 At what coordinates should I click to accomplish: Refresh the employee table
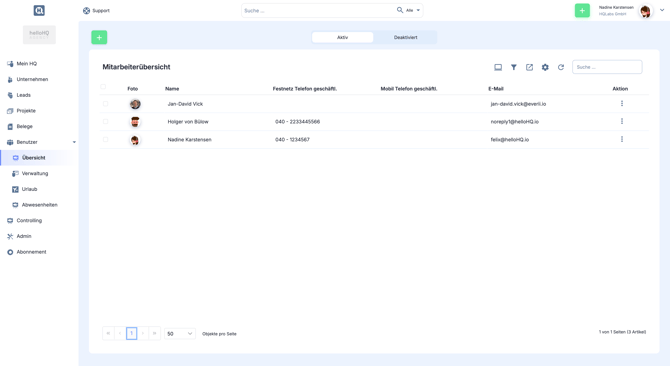pyautogui.click(x=561, y=67)
